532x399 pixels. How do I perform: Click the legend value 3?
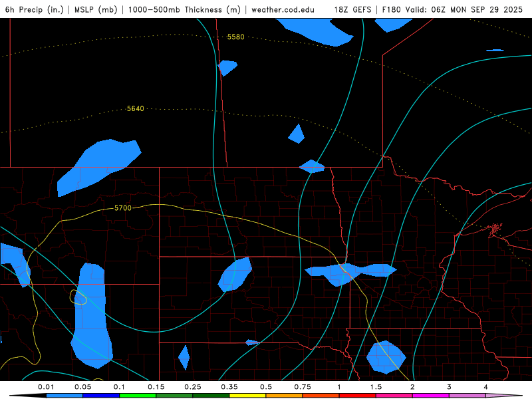coord(450,387)
